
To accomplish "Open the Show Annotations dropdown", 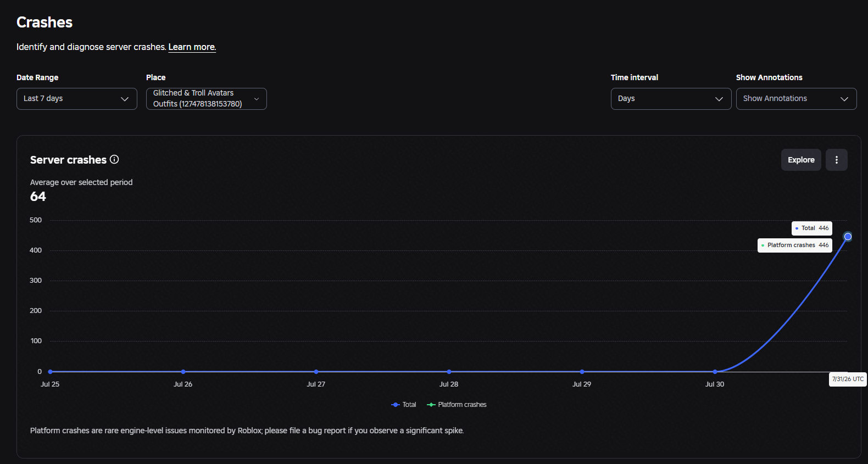I will coord(797,99).
